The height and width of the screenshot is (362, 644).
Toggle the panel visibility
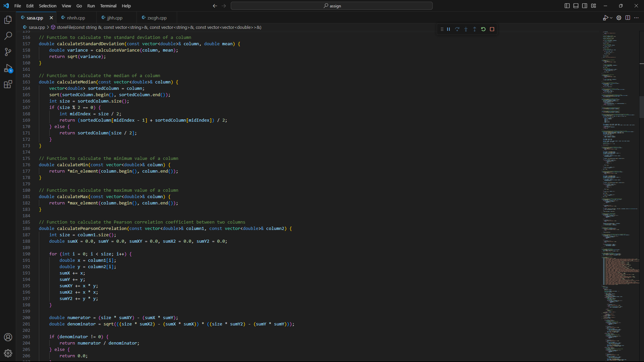[576, 6]
